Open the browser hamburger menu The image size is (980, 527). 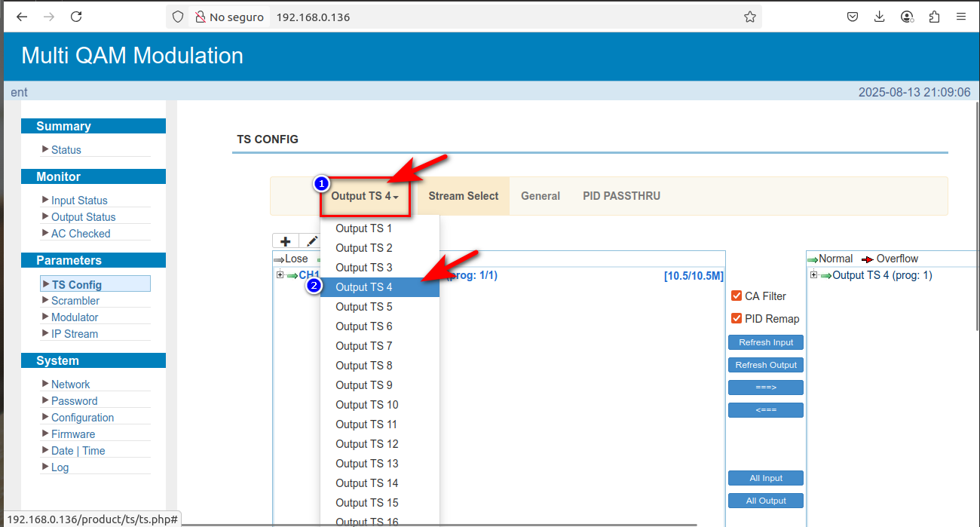961,17
